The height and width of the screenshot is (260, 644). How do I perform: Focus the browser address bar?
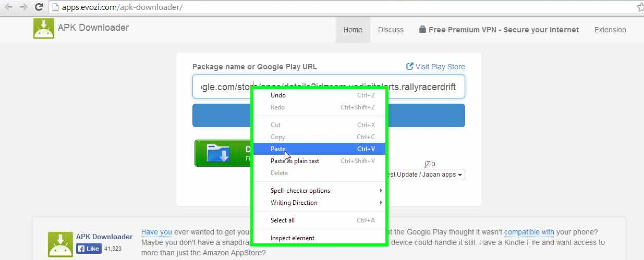(342, 7)
